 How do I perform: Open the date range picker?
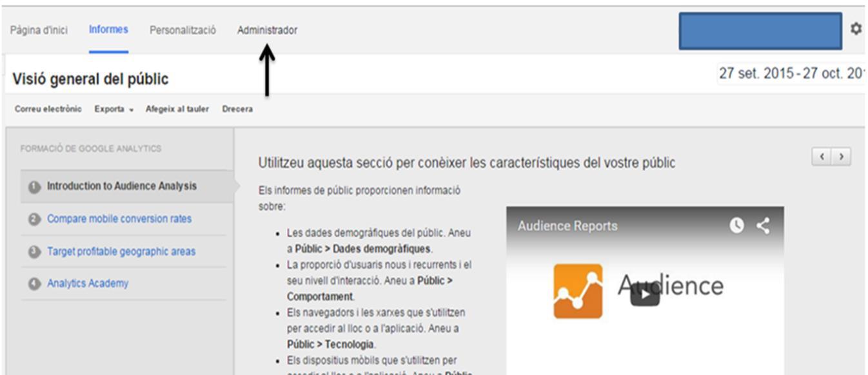point(791,73)
